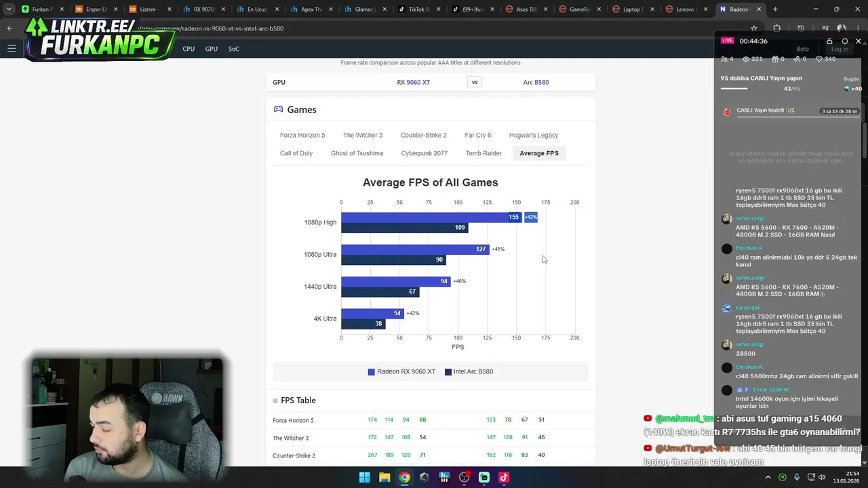Select the Call of Duty game tab

point(296,153)
